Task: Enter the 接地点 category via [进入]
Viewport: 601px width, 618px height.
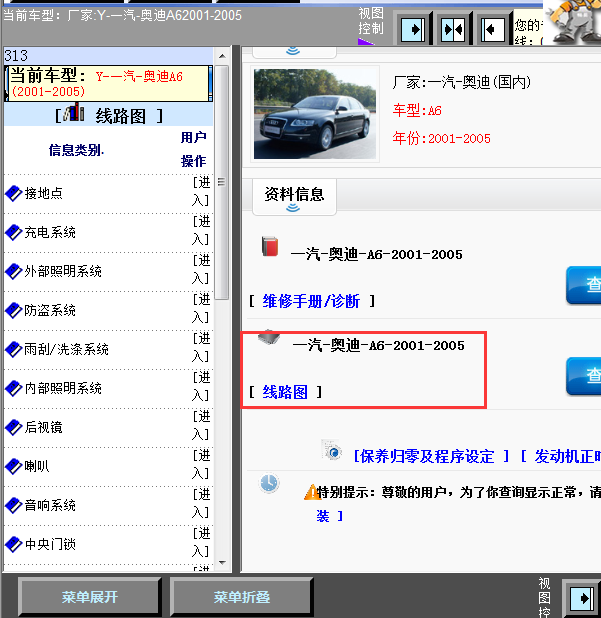Action: 201,192
